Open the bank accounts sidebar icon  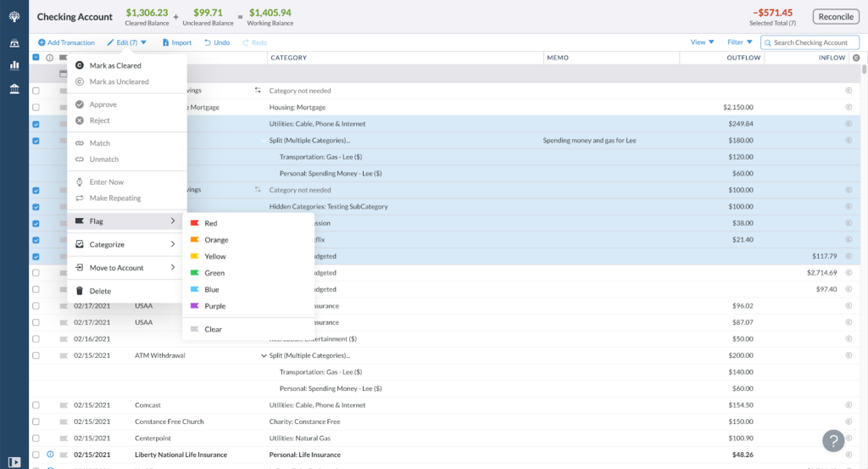tap(14, 88)
